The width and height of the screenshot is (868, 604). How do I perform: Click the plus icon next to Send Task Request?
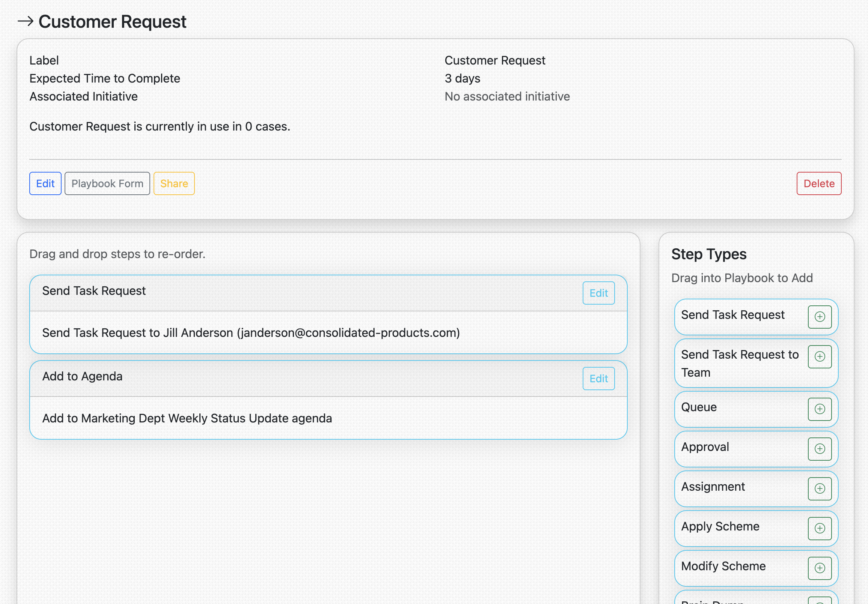(819, 317)
